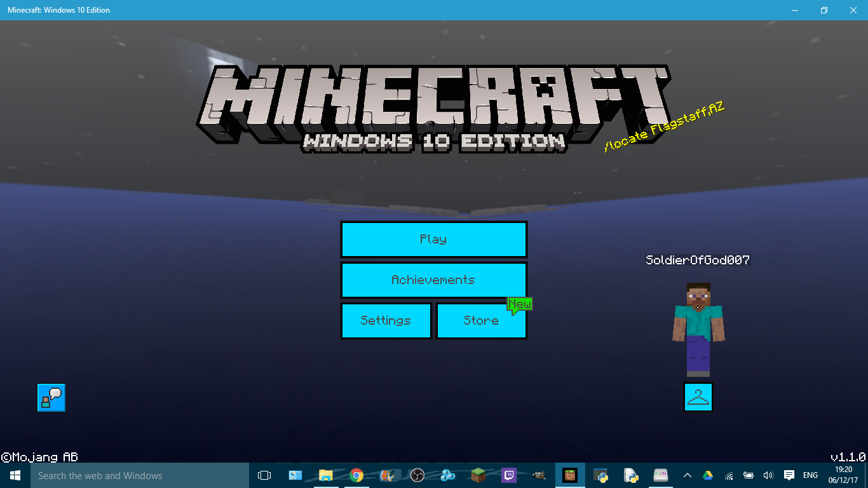Click the ENG language indicator
Screen dimensions: 868x488
(x=810, y=475)
